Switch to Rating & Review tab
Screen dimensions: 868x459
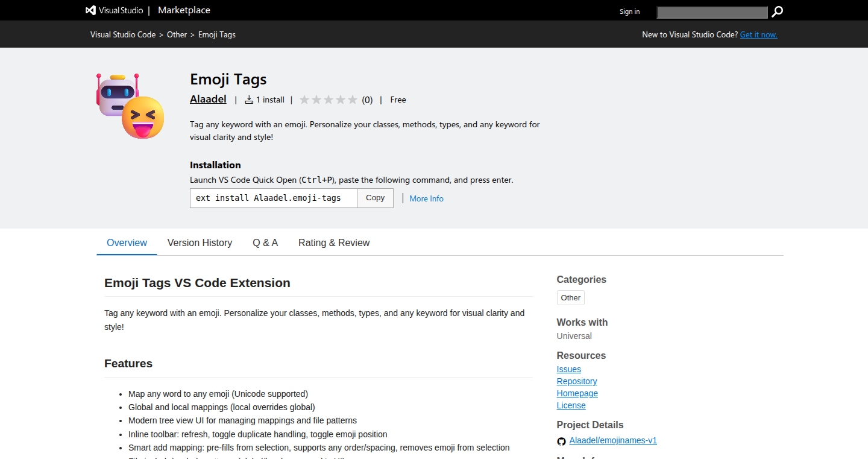coord(334,242)
